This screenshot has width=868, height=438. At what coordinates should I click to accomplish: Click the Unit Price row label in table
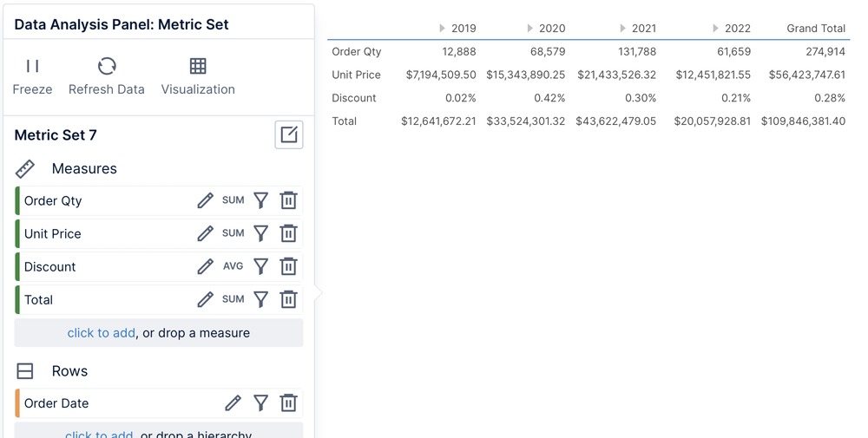[x=356, y=75]
